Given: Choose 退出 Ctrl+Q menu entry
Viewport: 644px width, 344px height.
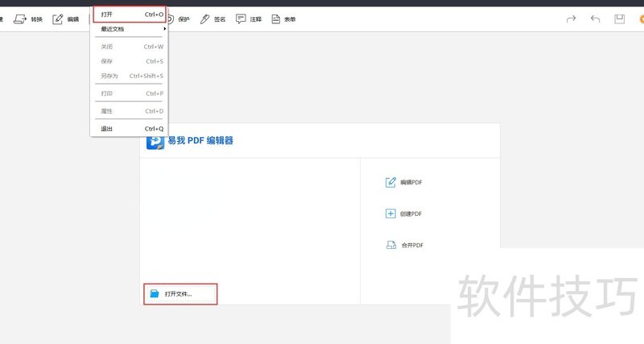Looking at the screenshot, I should pos(130,129).
